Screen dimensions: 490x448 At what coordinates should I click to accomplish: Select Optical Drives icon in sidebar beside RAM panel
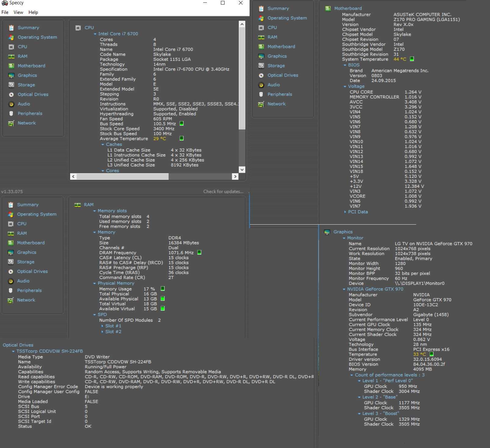11,272
